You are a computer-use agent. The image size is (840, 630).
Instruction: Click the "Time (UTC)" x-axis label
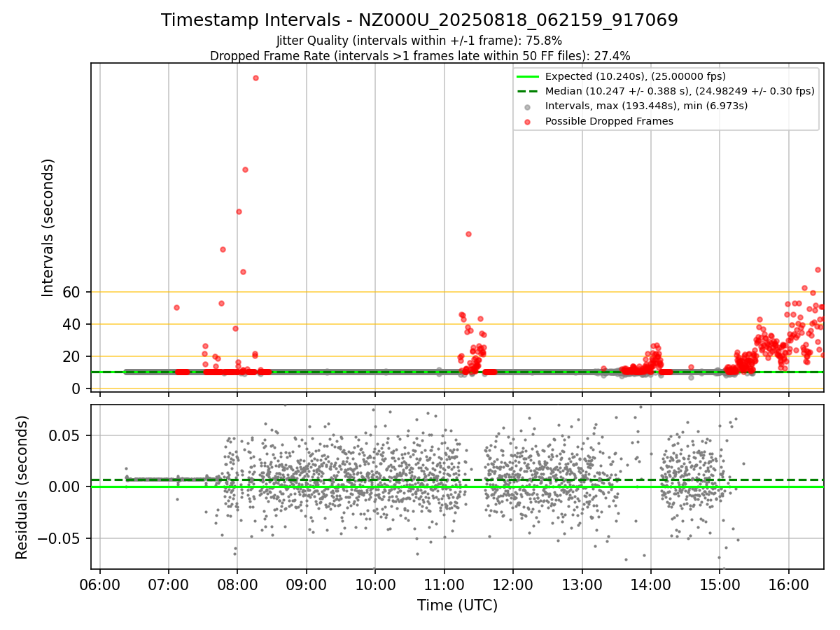point(457,605)
